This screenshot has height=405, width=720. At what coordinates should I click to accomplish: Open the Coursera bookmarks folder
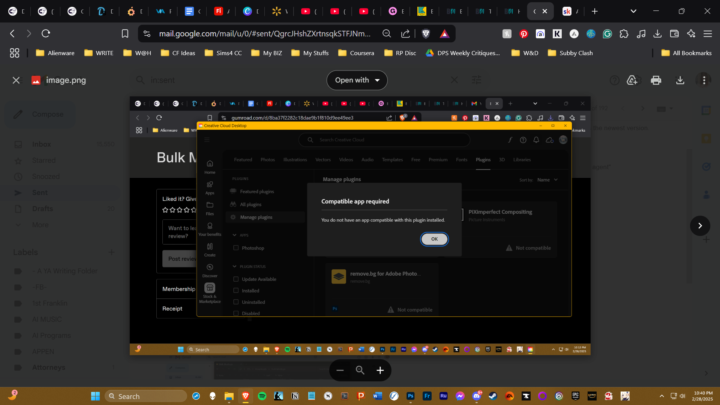click(x=356, y=53)
